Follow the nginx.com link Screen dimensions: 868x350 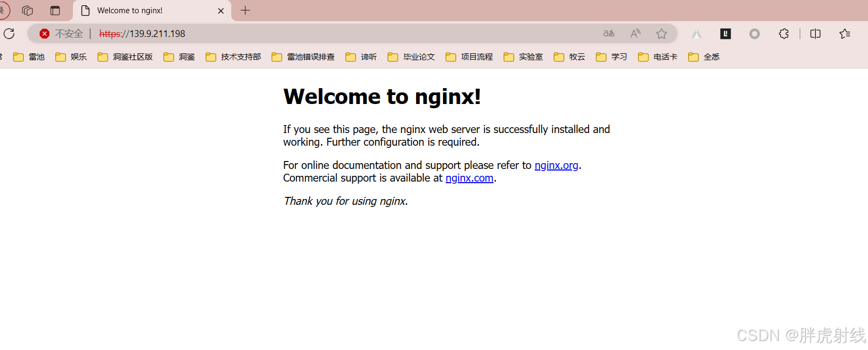pos(469,178)
